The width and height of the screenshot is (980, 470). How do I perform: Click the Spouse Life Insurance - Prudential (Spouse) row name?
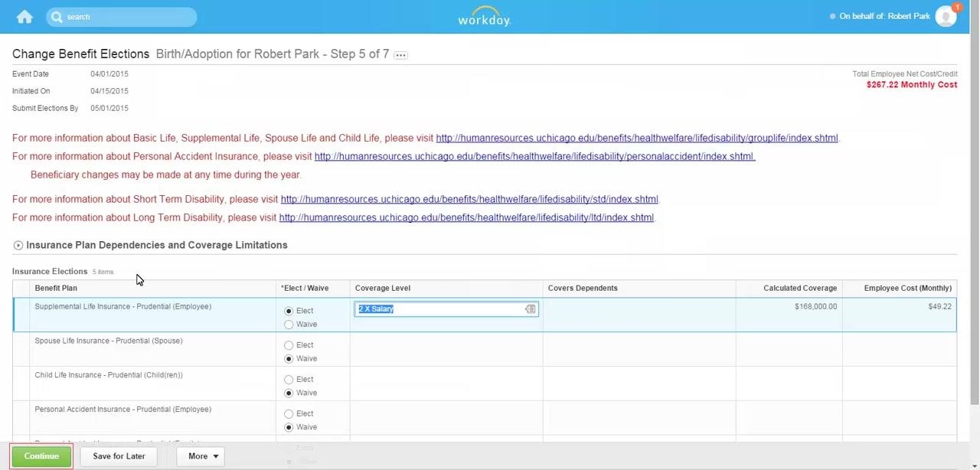pyautogui.click(x=109, y=341)
